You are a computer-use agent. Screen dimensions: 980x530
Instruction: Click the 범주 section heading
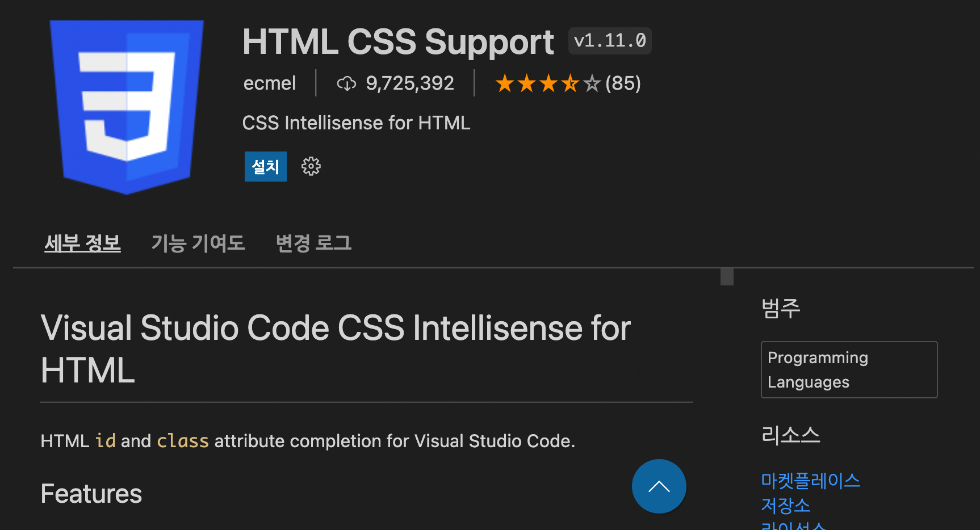(x=781, y=308)
